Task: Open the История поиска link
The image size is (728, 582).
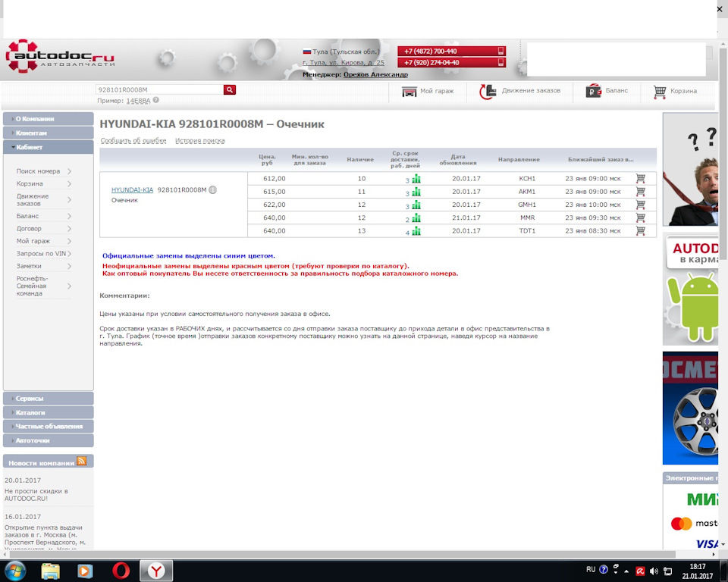Action: click(199, 141)
